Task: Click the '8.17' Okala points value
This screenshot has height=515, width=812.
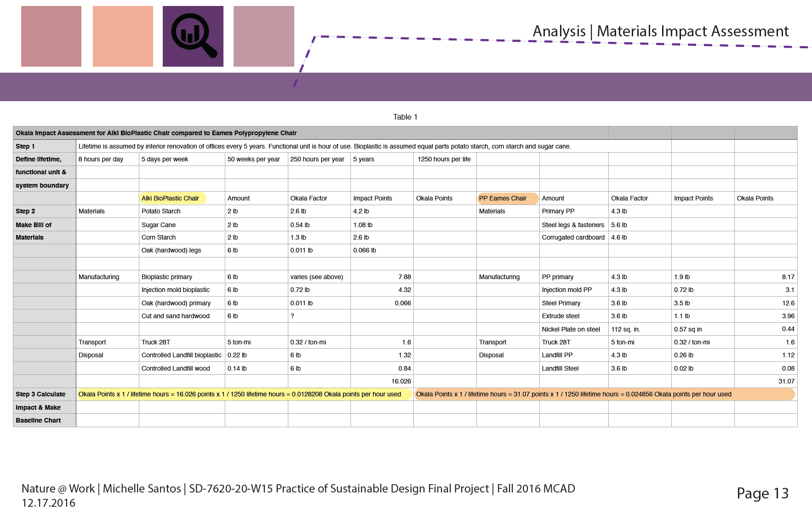Action: coord(788,277)
